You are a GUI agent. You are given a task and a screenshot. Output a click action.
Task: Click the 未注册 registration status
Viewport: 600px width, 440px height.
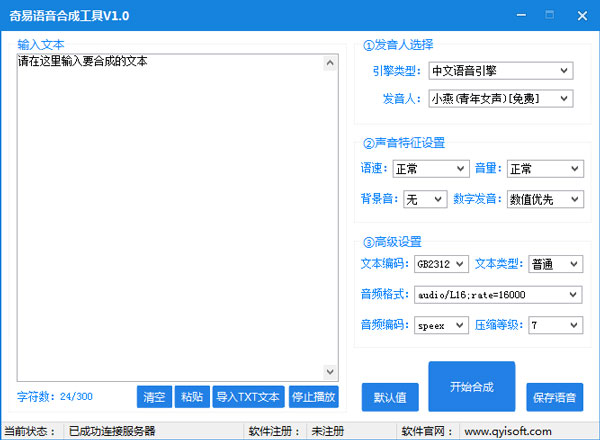pyautogui.click(x=328, y=432)
